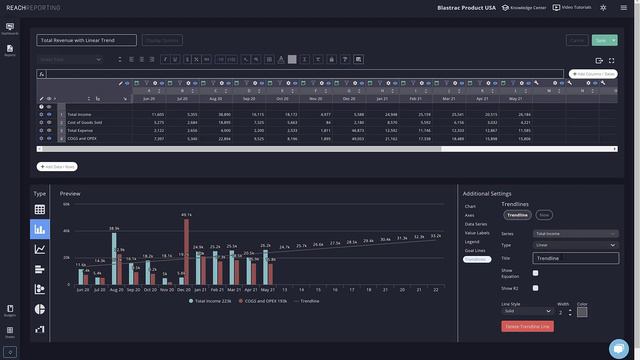Open the Goal Lines settings tab
The width and height of the screenshot is (640, 360).
(x=475, y=251)
